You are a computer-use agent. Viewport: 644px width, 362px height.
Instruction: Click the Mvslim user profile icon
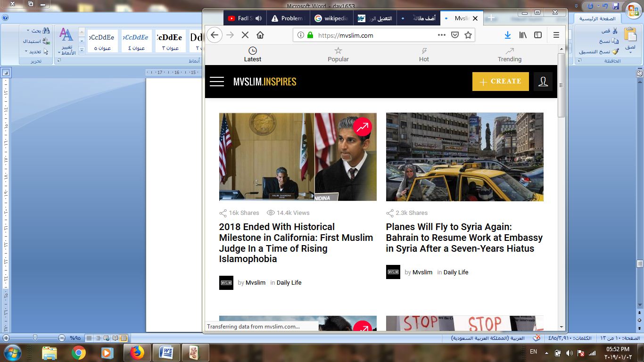(543, 82)
